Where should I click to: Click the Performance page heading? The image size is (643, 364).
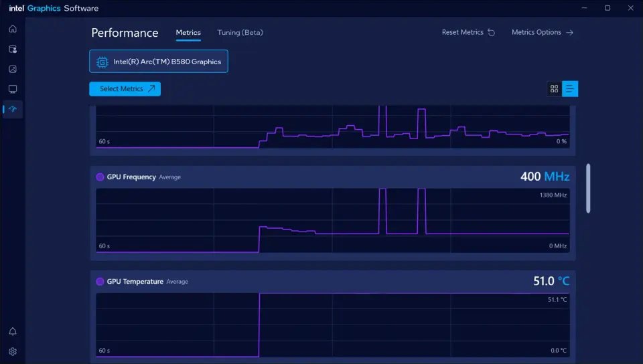[125, 33]
